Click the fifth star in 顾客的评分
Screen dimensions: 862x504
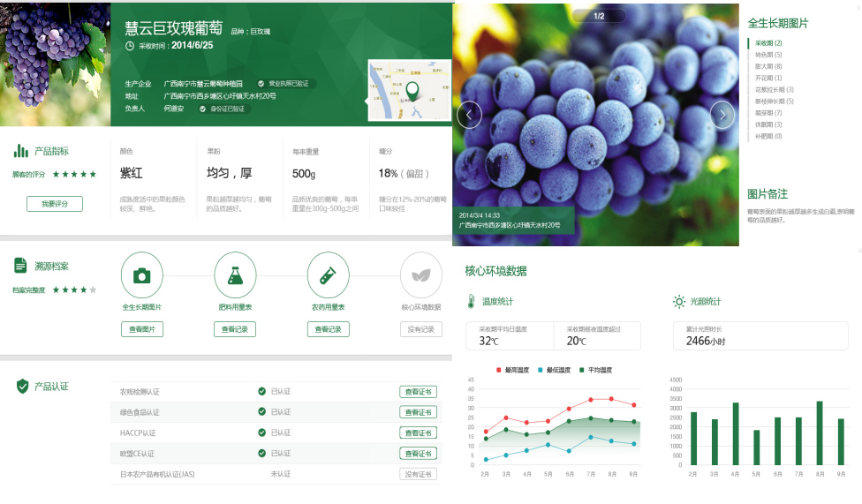tap(93, 174)
